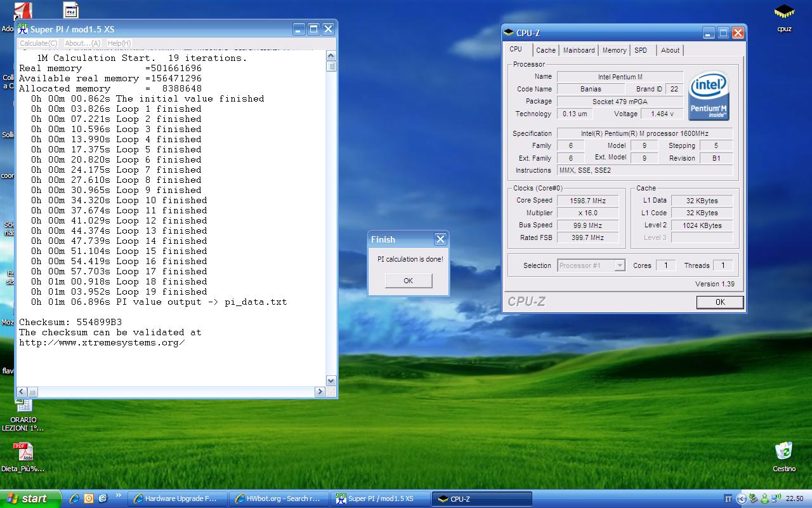Viewport: 812px width, 508px height.
Task: Click the 22.50 taskbar clock
Action: coord(794,499)
